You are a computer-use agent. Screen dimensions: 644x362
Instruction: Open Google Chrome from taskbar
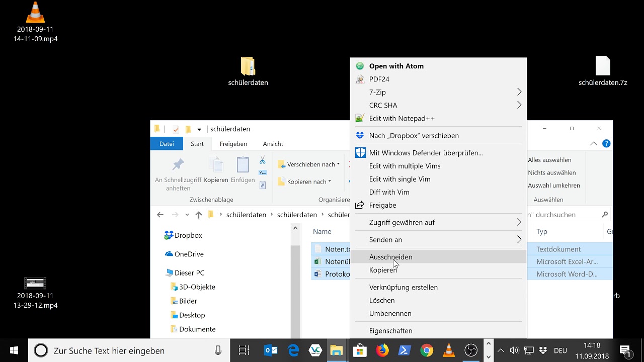pyautogui.click(x=427, y=350)
